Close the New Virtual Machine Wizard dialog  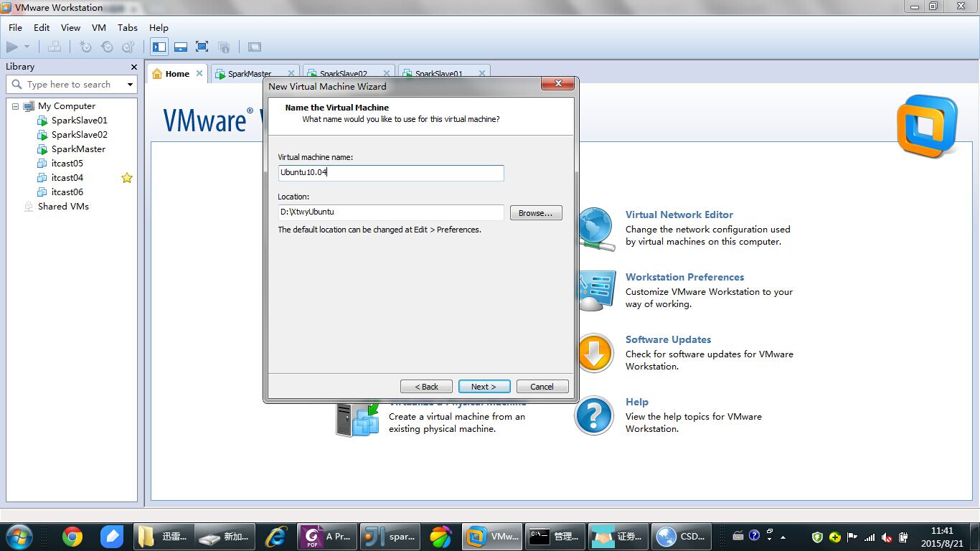point(557,85)
